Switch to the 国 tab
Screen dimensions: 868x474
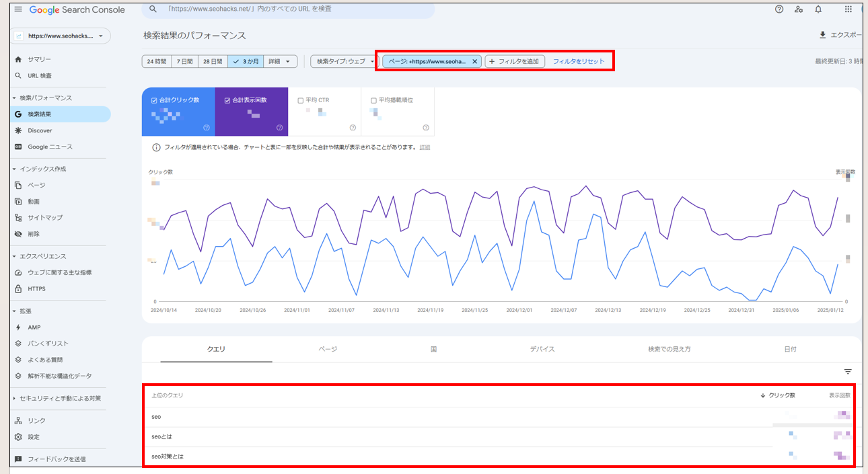434,350
